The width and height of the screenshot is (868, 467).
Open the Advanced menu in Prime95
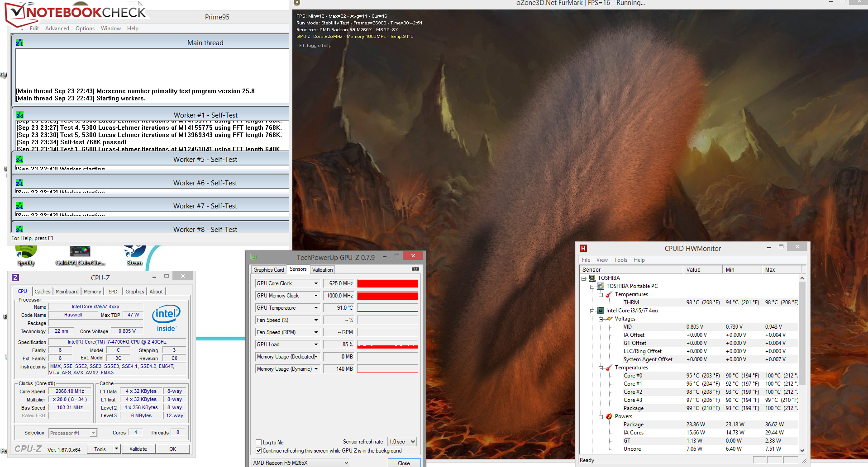(57, 28)
